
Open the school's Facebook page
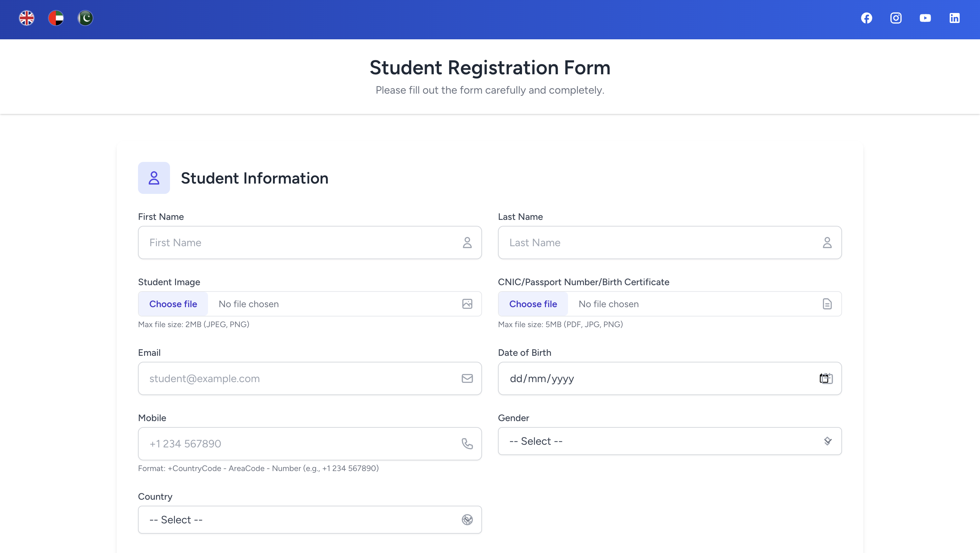click(x=866, y=18)
